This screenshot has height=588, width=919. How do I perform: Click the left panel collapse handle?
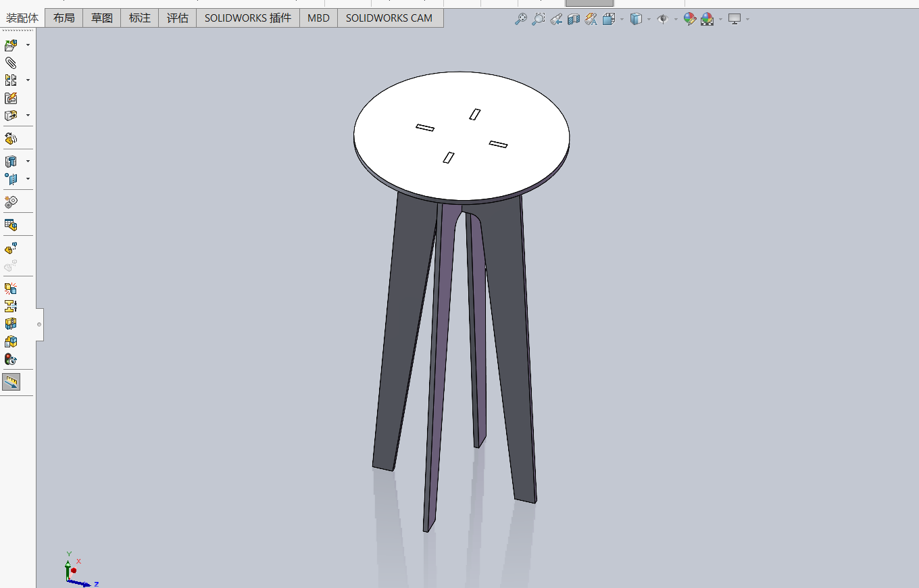pyautogui.click(x=39, y=324)
